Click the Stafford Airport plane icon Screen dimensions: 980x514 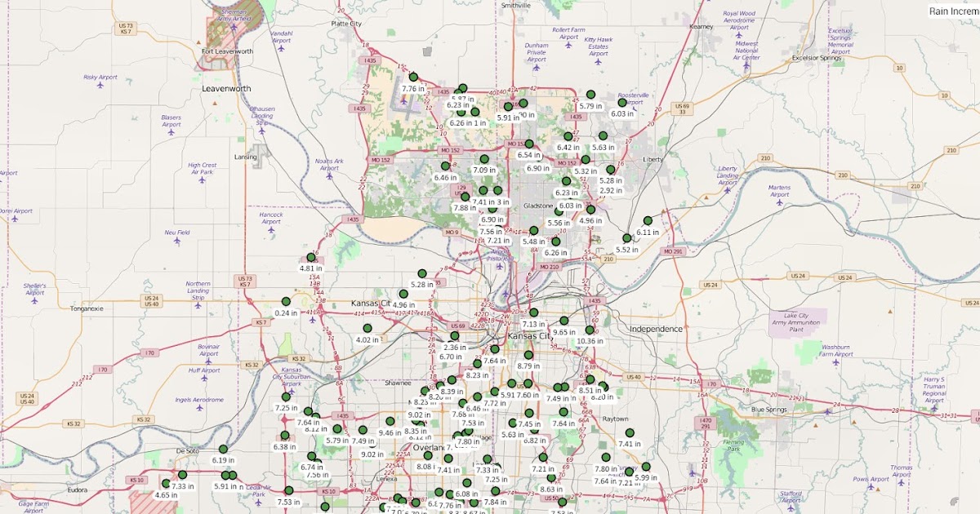tap(791, 509)
